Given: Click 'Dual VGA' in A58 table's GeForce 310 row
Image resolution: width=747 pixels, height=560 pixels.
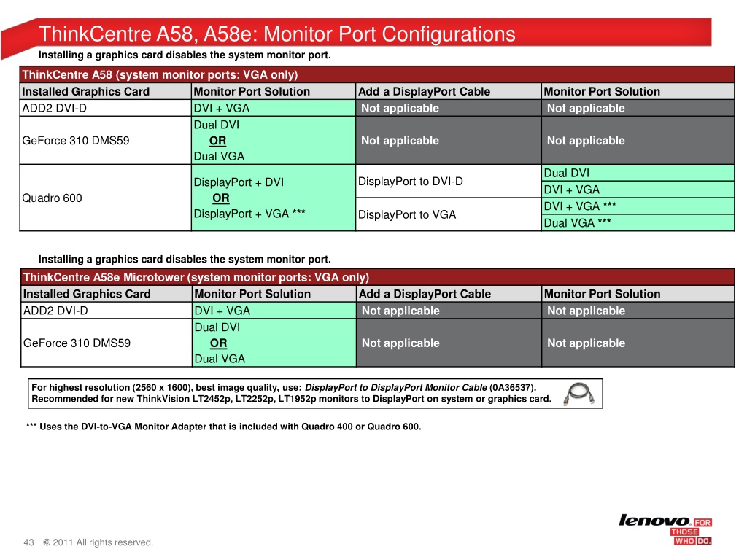Looking at the screenshot, I should pos(219,156).
